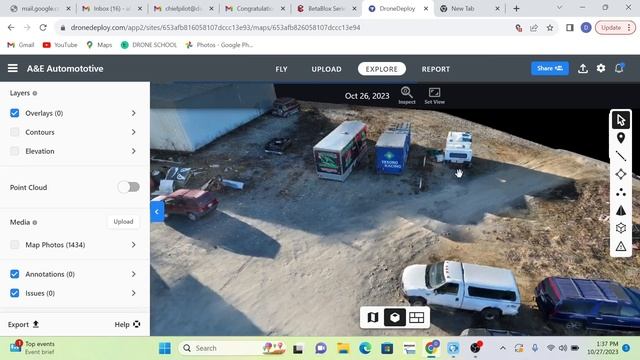Reload the page in the browser
Screen dimensions: 640x360
(43, 28)
